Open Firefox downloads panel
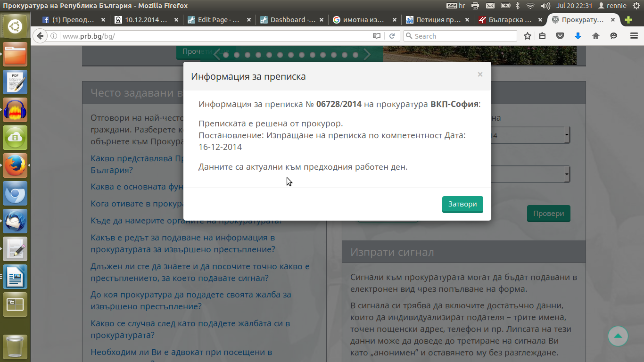The width and height of the screenshot is (644, 362). point(578,36)
